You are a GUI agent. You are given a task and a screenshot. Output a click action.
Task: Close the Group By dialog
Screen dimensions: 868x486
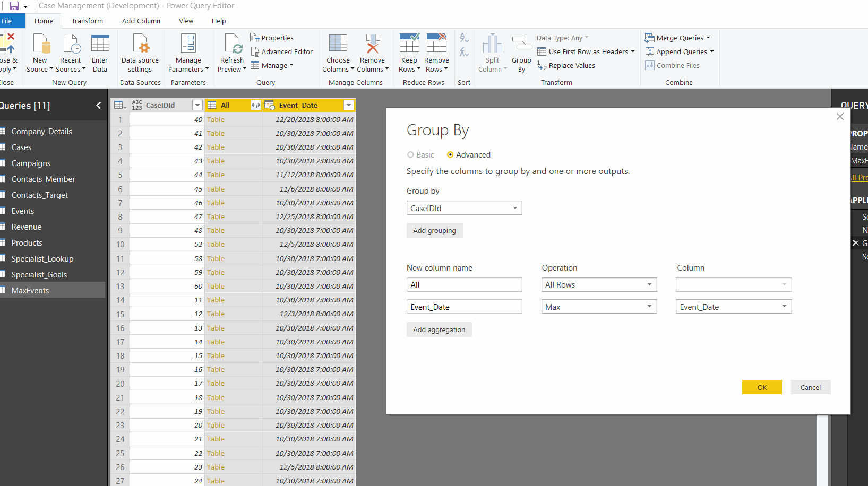coord(840,117)
